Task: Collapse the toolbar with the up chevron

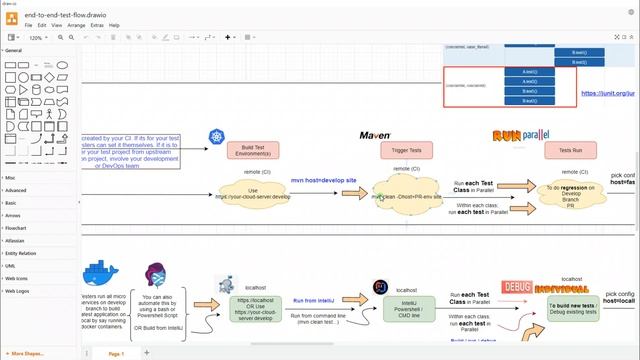Action: (631, 37)
